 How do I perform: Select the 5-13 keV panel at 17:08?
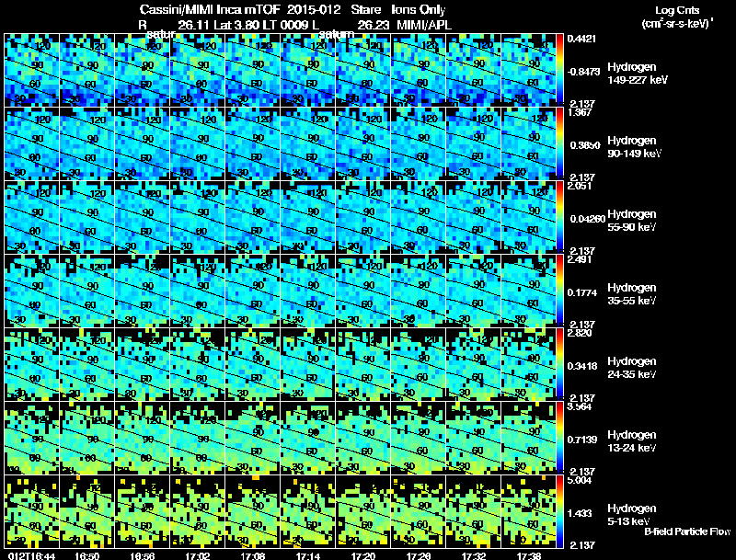pyautogui.click(x=253, y=511)
